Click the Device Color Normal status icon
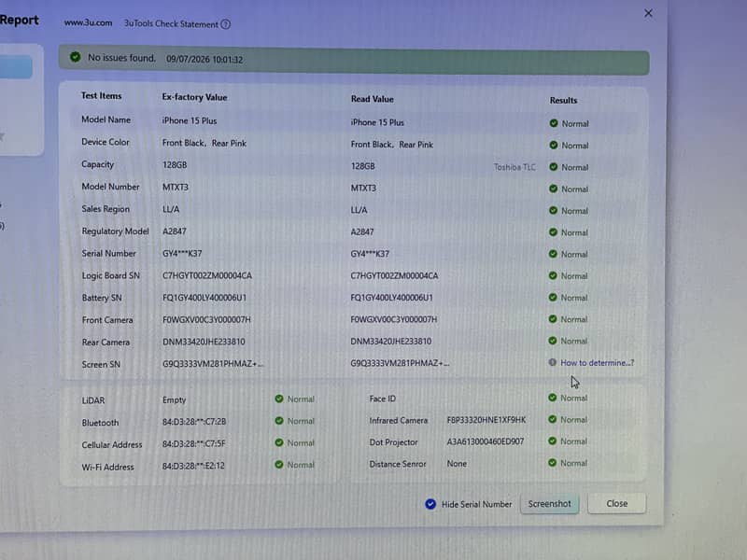The image size is (747, 560). tap(554, 146)
